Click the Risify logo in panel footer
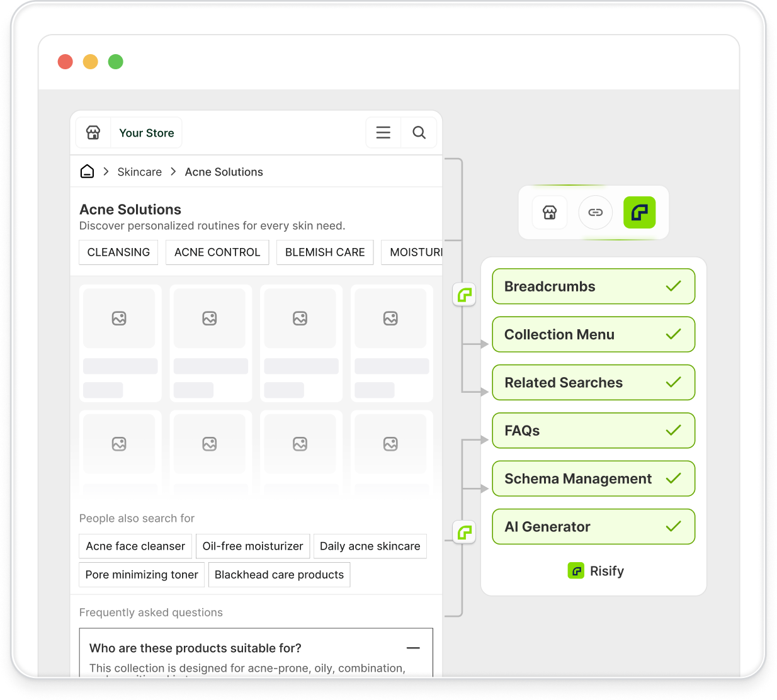Viewport: 777px width, 700px height. (x=576, y=571)
